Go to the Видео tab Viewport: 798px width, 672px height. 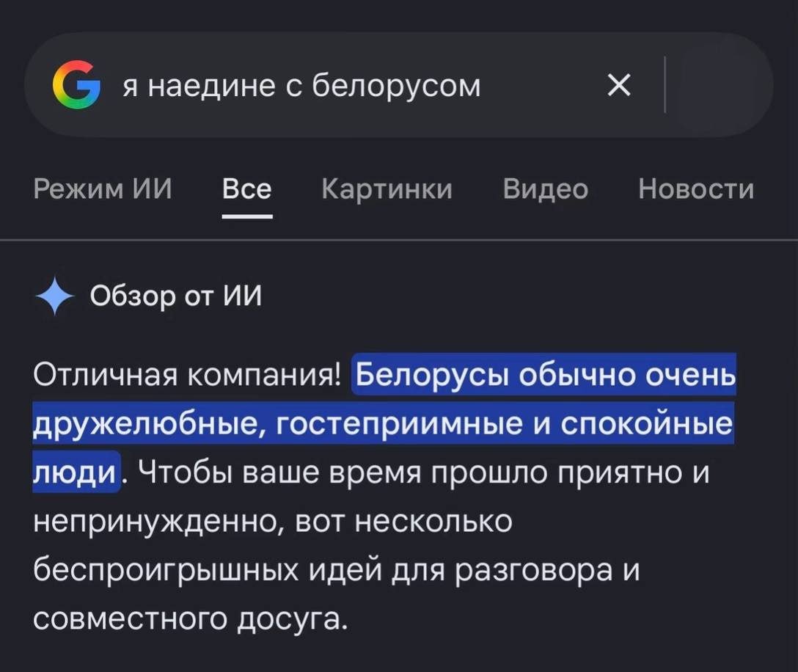[546, 189]
